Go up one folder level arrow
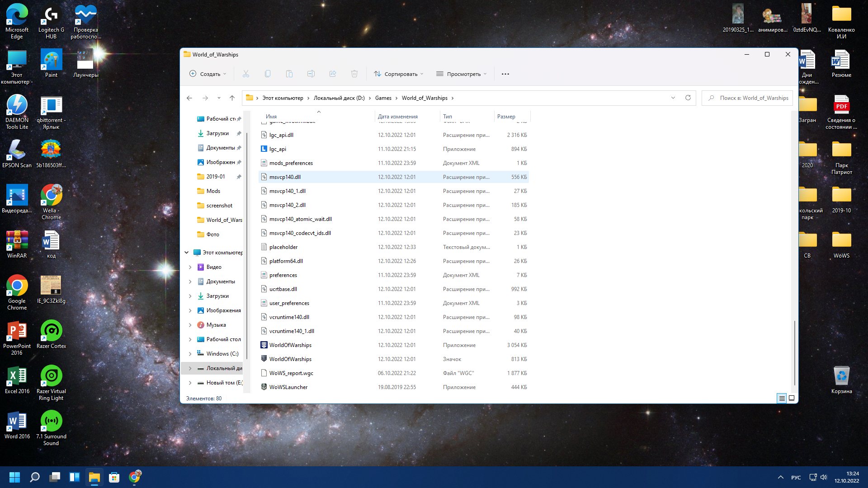868x488 pixels. pos(232,98)
